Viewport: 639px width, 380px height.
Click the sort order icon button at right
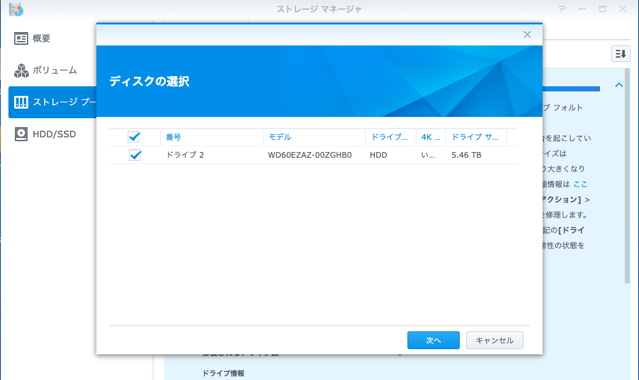click(620, 53)
